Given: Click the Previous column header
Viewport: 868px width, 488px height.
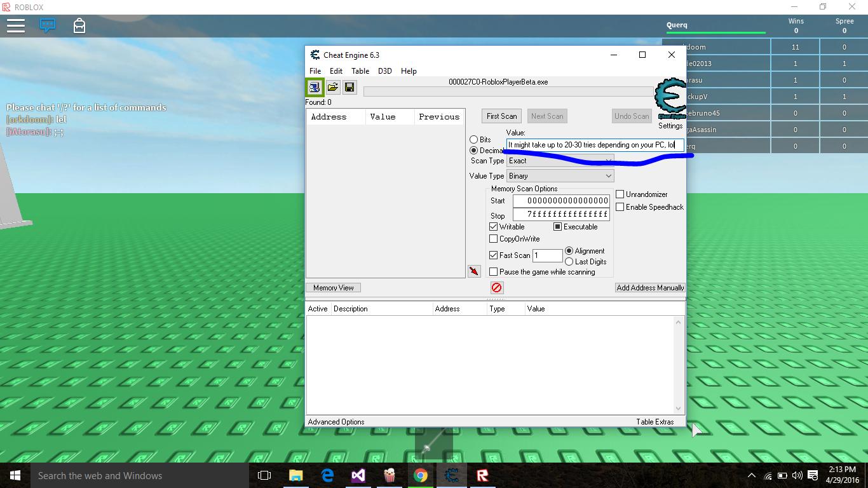Looking at the screenshot, I should coord(440,117).
